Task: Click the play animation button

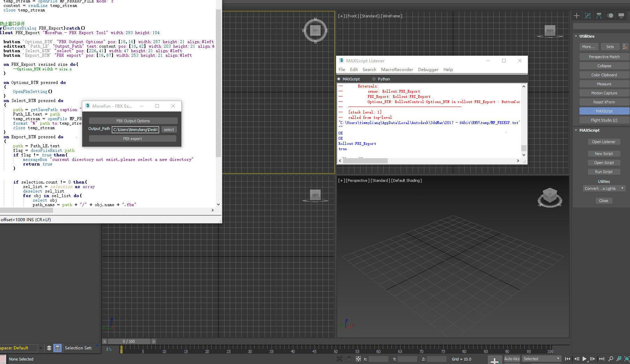Action: (x=585, y=359)
